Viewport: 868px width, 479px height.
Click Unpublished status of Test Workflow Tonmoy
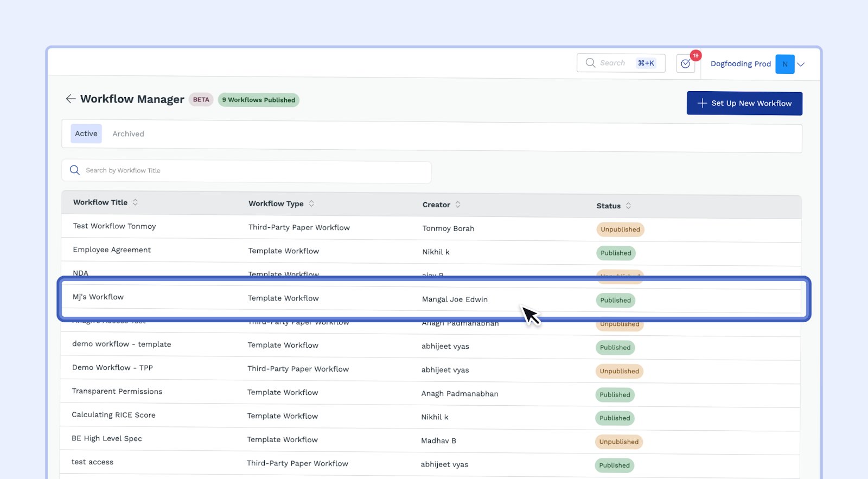[620, 229]
